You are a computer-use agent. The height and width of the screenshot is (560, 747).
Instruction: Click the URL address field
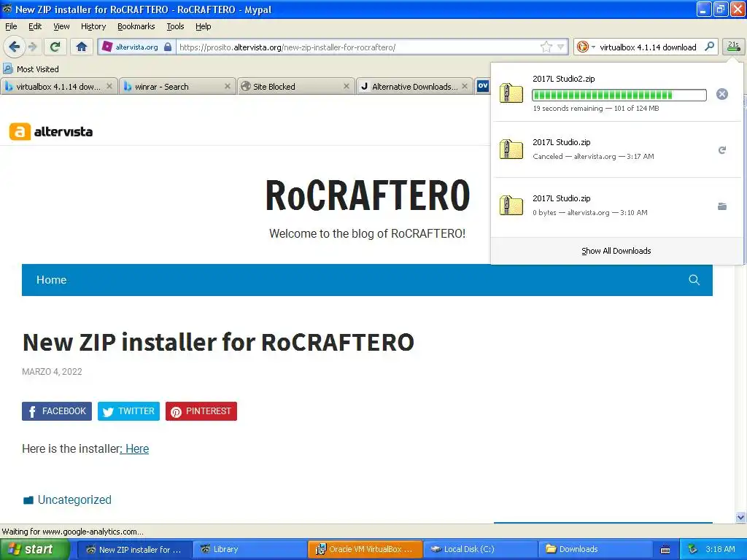tap(357, 47)
